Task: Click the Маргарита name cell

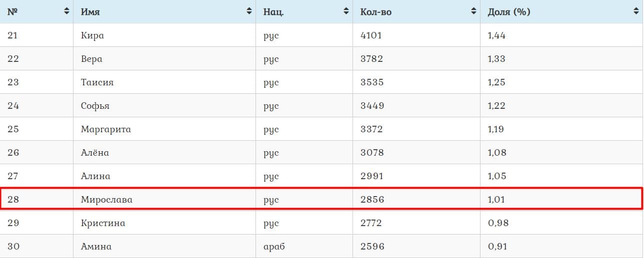Action: pos(106,129)
